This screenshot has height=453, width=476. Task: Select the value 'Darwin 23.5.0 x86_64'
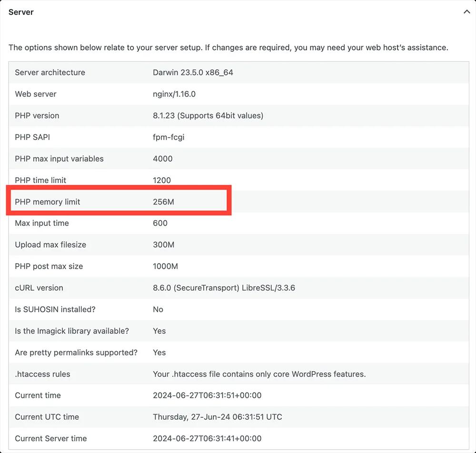193,72
